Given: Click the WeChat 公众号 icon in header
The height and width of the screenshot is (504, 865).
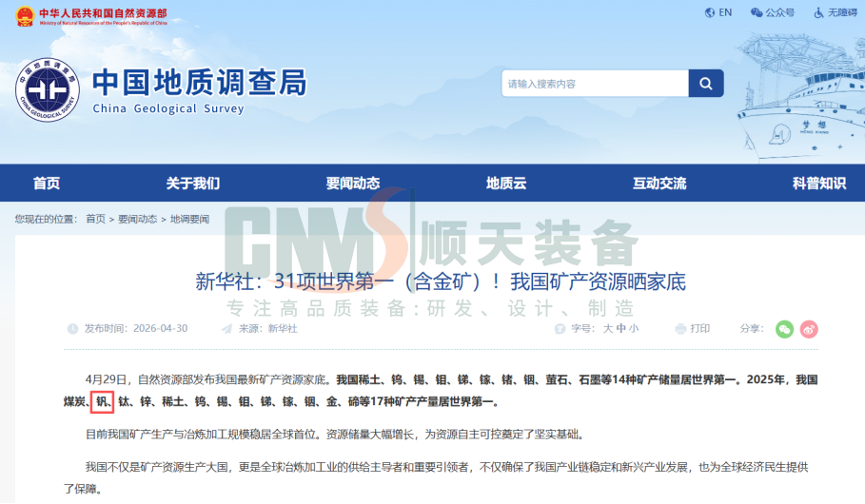Looking at the screenshot, I should pyautogui.click(x=757, y=12).
